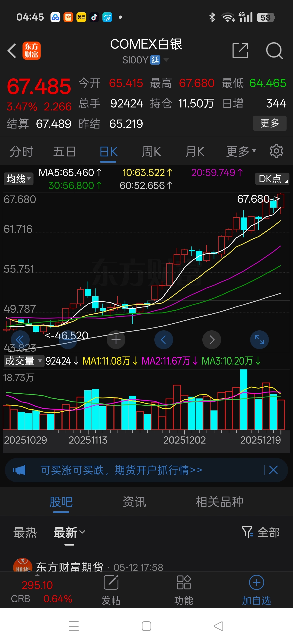293x644 pixels.
Task: Expand chart to fullscreen
Action: click(x=259, y=340)
